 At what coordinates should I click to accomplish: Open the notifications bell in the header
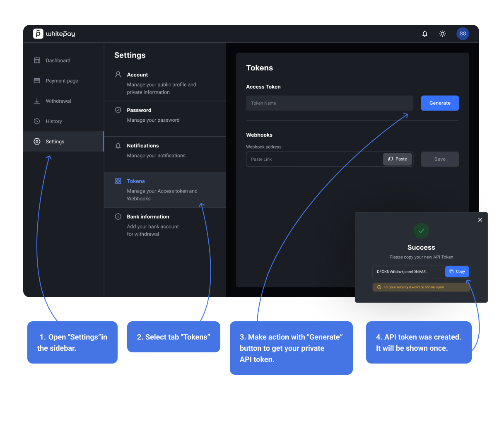(424, 34)
